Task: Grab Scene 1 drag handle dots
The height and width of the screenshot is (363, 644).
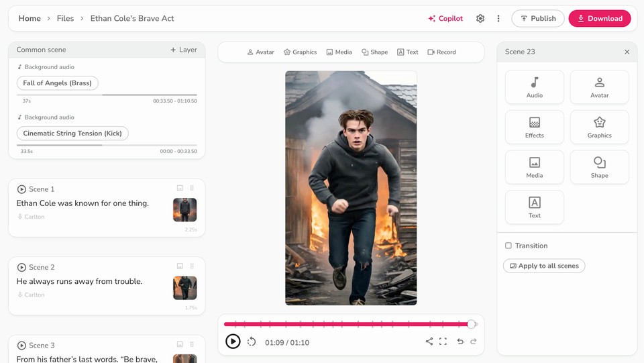Action: [192, 188]
